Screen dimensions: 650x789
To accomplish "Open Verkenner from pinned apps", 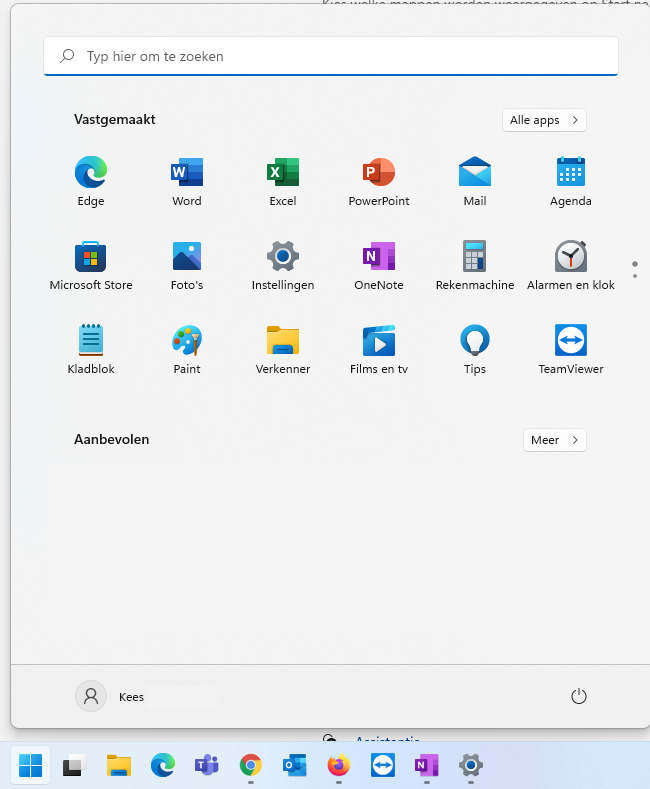I will point(283,349).
